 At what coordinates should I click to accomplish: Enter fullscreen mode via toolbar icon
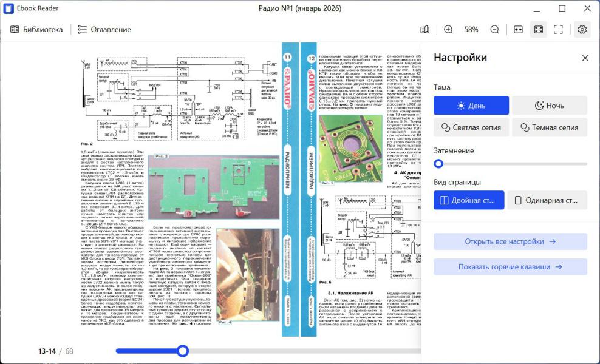[x=559, y=29]
